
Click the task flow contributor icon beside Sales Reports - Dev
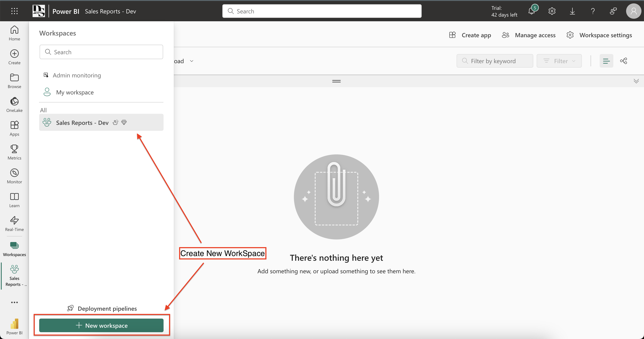[115, 122]
